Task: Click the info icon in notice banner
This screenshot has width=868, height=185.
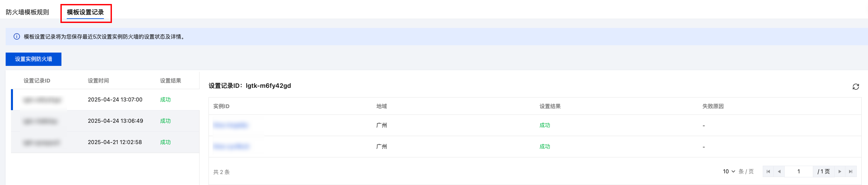Action: click(17, 37)
